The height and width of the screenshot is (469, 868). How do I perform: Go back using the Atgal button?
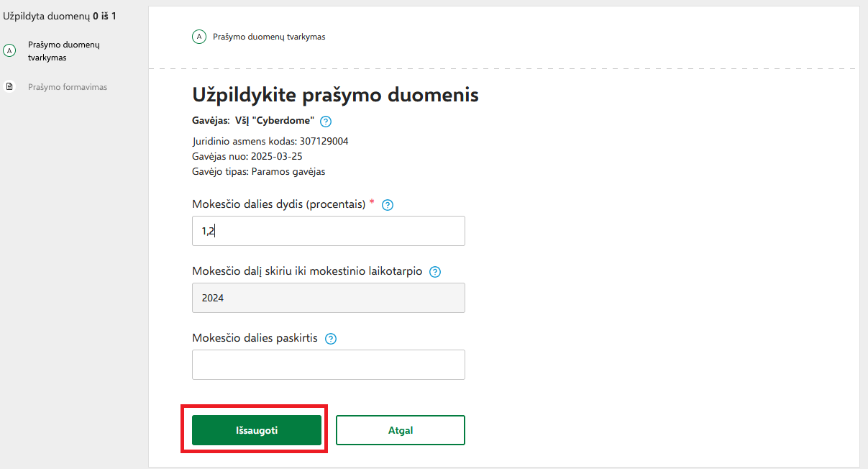click(x=400, y=430)
